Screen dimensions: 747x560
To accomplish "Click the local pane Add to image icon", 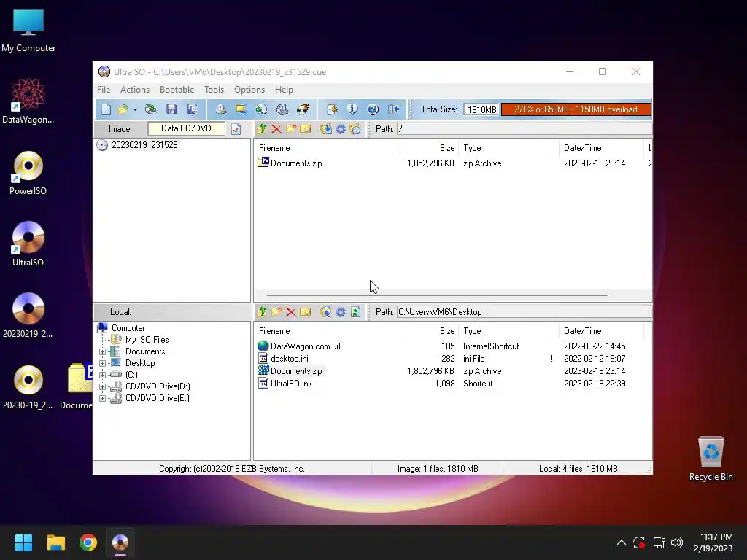I will point(326,312).
